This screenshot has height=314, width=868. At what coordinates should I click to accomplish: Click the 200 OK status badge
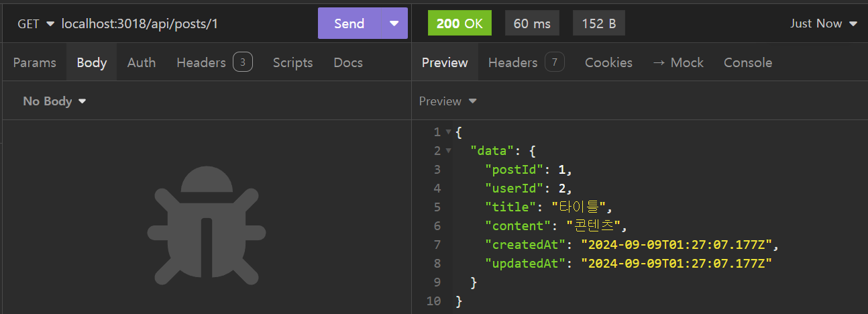pos(459,23)
